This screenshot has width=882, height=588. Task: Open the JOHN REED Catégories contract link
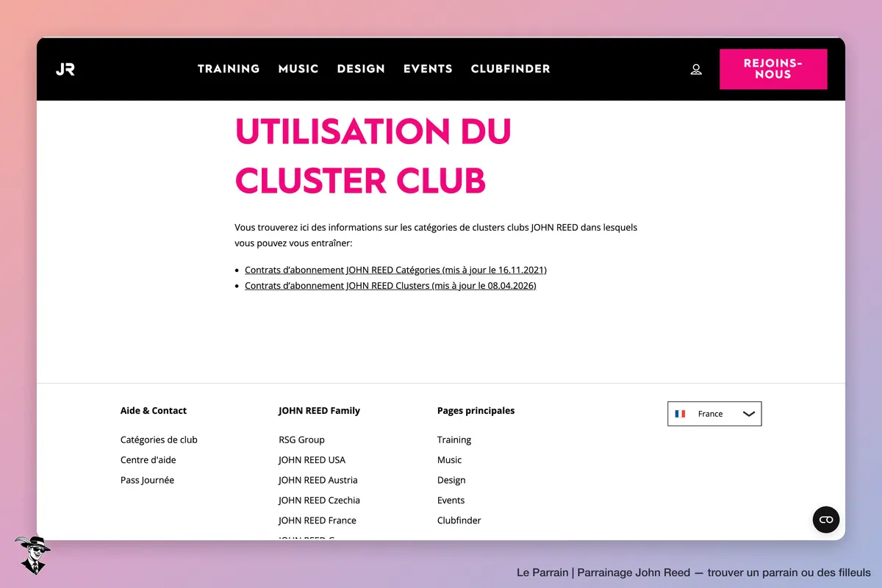[395, 270]
